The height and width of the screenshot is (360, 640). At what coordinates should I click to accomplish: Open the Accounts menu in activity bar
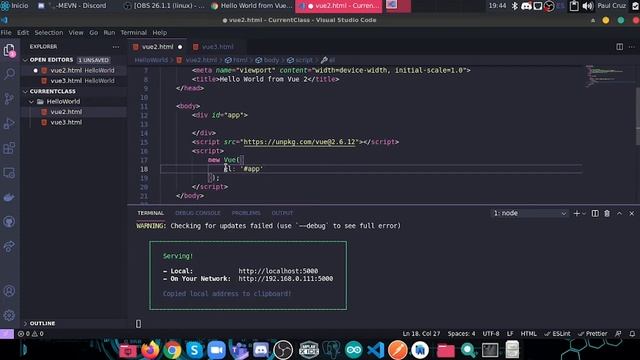coord(9,291)
